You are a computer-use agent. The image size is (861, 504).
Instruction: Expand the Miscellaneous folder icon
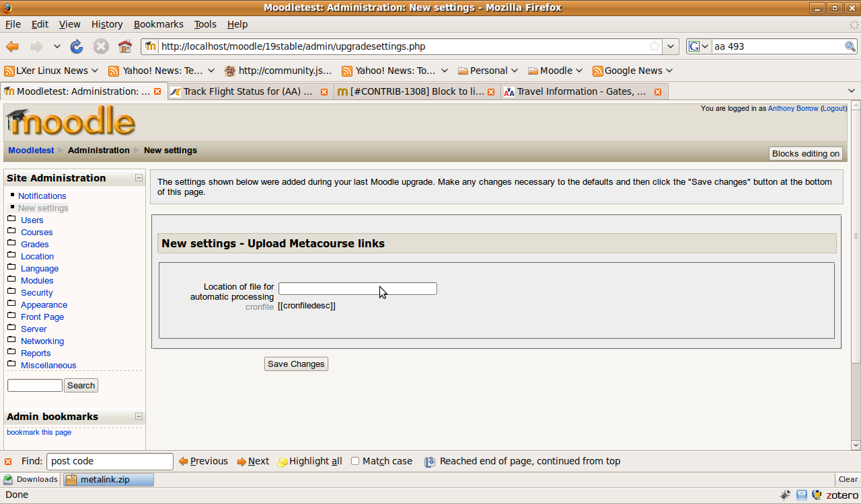pyautogui.click(x=11, y=364)
